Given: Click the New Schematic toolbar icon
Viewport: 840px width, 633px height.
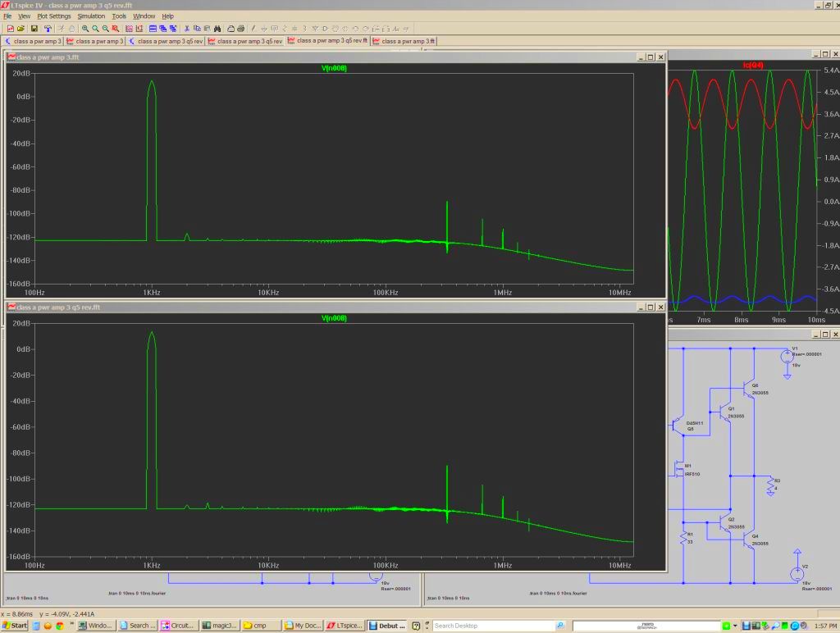Looking at the screenshot, I should [10, 29].
